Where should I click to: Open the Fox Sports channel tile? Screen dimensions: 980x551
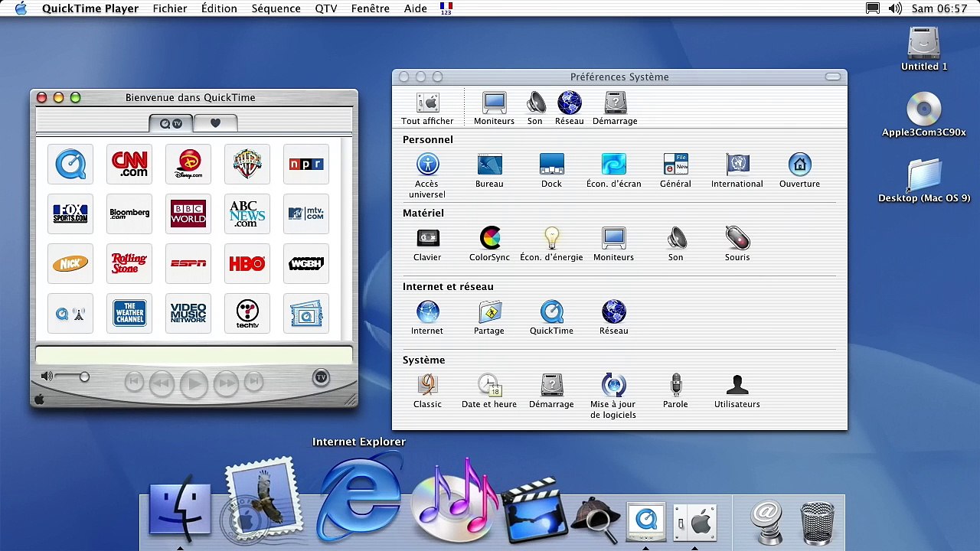[x=70, y=214]
